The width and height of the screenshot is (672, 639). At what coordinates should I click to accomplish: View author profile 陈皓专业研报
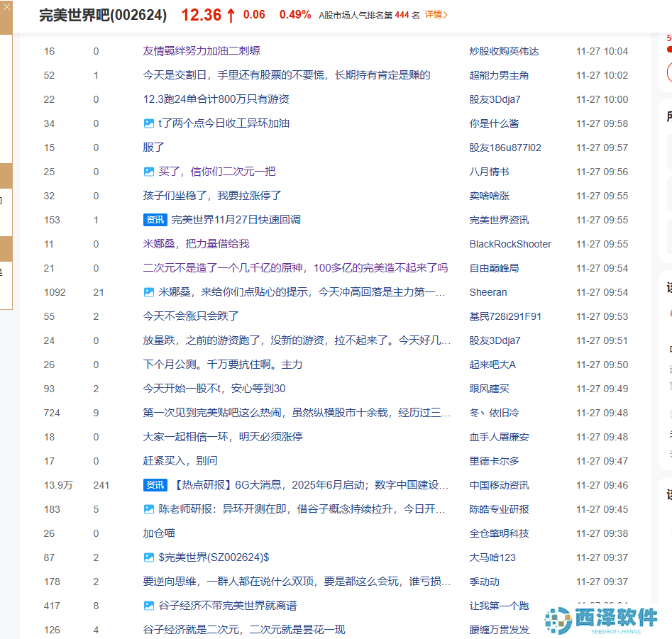[x=500, y=509]
